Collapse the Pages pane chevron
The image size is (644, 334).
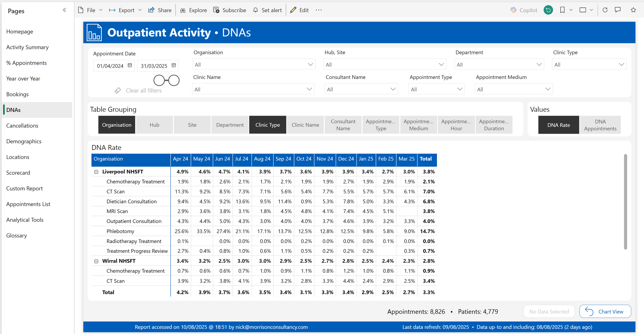point(64,10)
